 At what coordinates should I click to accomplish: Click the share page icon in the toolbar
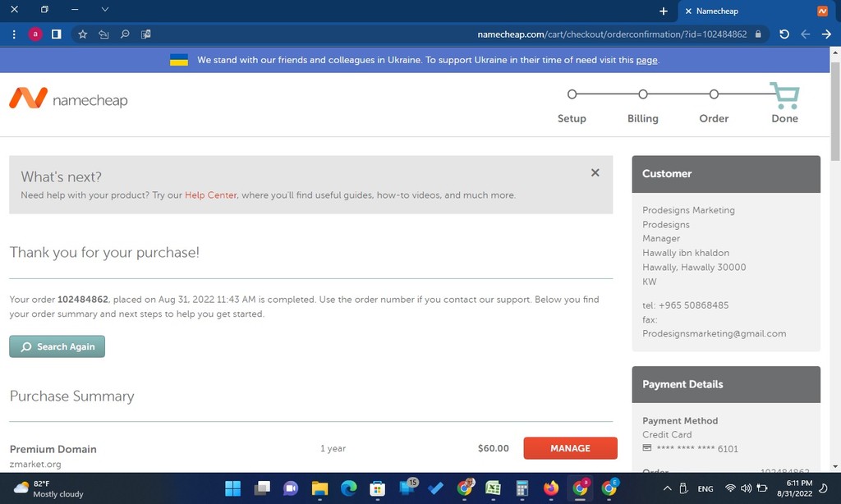(103, 34)
